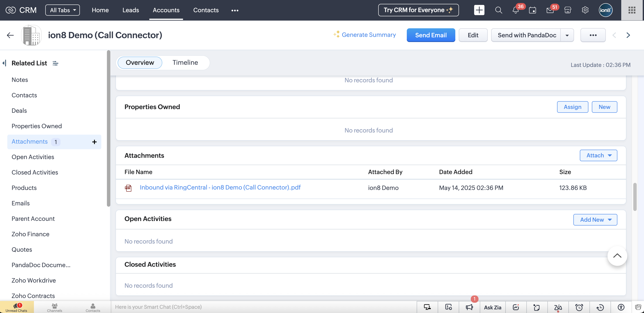Image resolution: width=644 pixels, height=313 pixels.
Task: Click the PDF file icon
Action: (128, 188)
